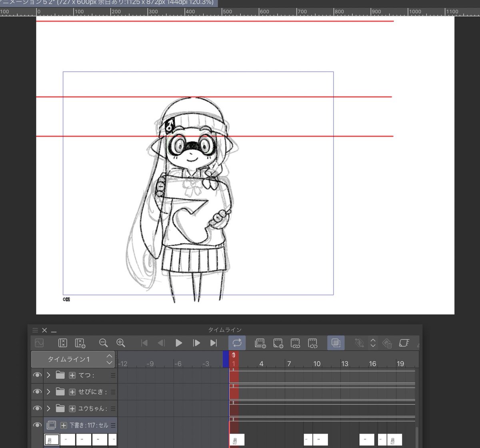Select the cel thumbnail below frame 10
The width and height of the screenshot is (480, 448).
pos(320,440)
